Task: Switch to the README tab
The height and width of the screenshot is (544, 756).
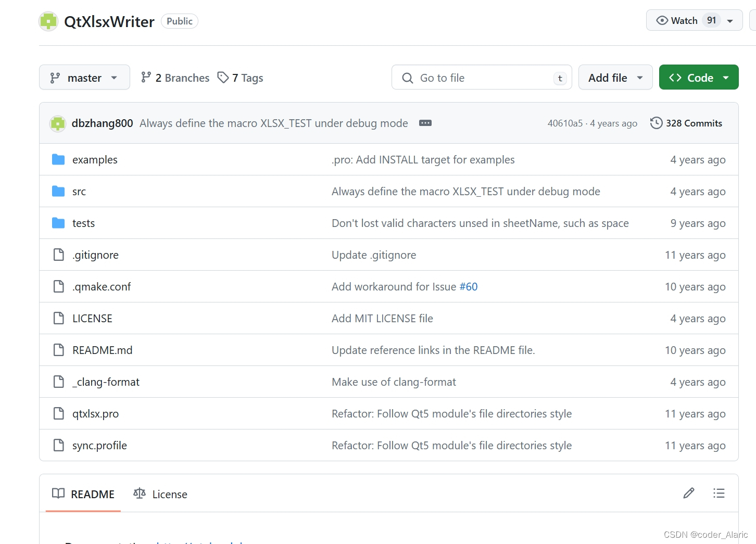Action: click(x=83, y=494)
